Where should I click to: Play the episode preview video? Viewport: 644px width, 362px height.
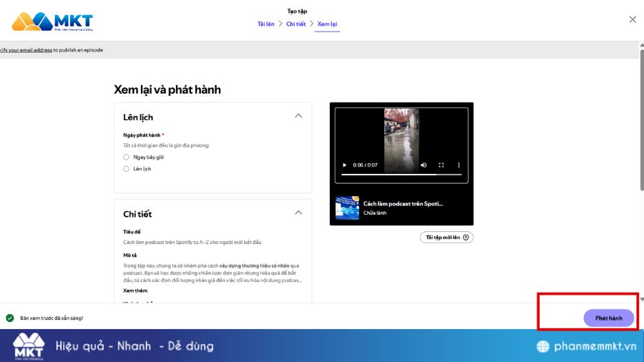344,165
